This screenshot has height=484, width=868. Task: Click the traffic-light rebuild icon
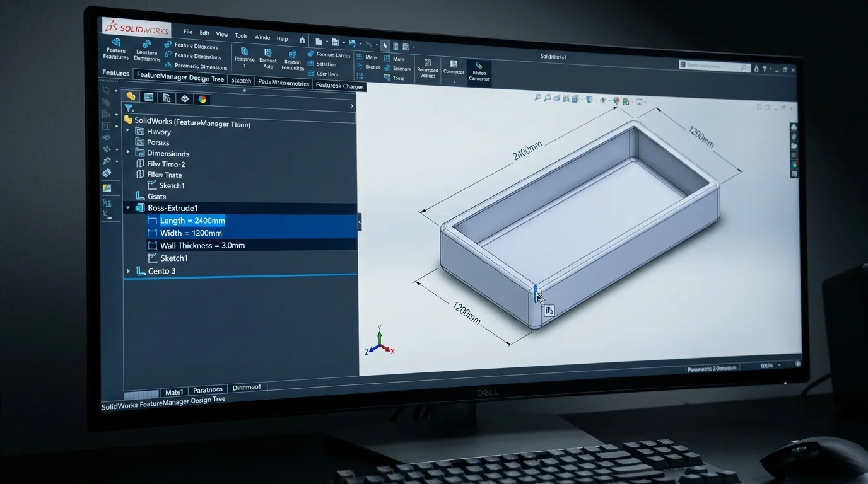point(396,46)
